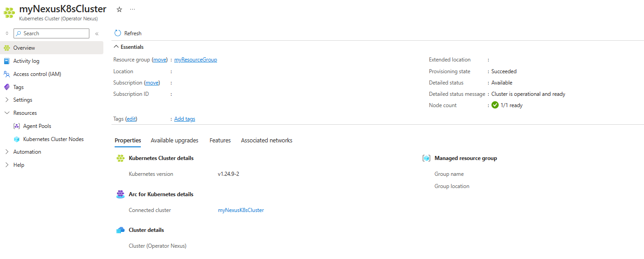The image size is (644, 259).
Task: Click move link next to Resource group
Action: [x=160, y=60]
